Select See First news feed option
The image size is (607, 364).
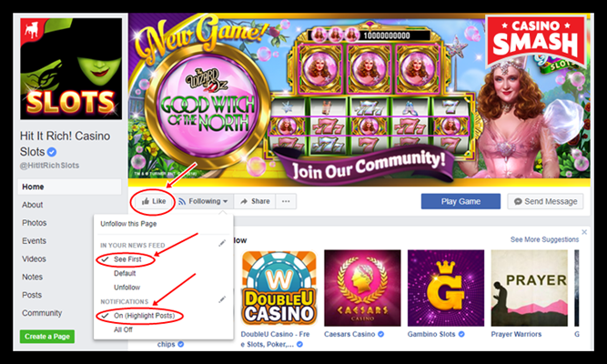tap(127, 259)
